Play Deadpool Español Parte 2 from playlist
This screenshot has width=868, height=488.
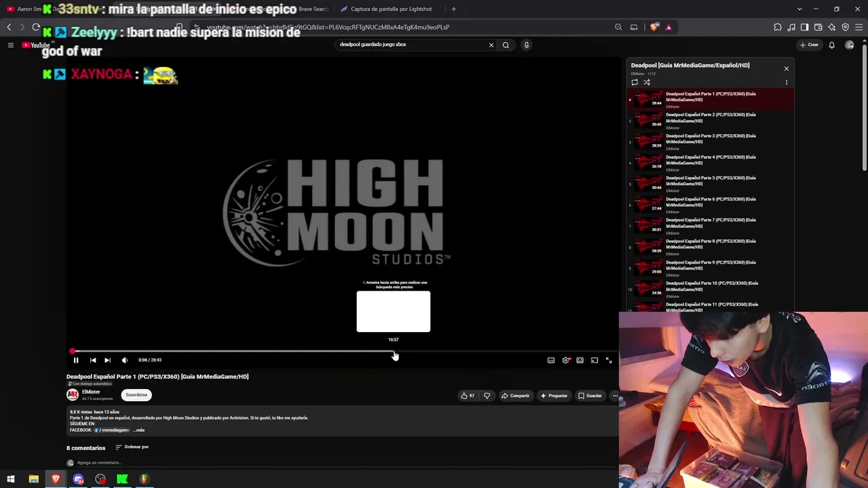[x=710, y=121]
